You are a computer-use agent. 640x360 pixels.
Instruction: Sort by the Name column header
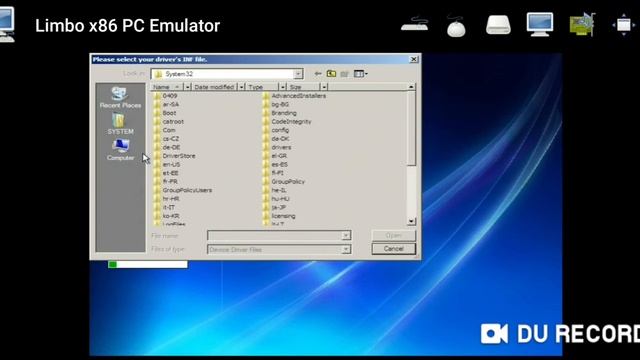pos(167,87)
